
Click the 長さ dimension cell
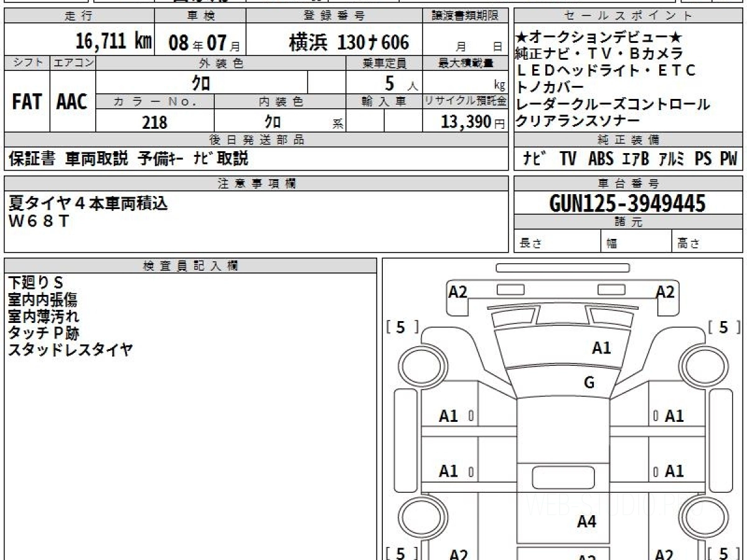tap(558, 241)
